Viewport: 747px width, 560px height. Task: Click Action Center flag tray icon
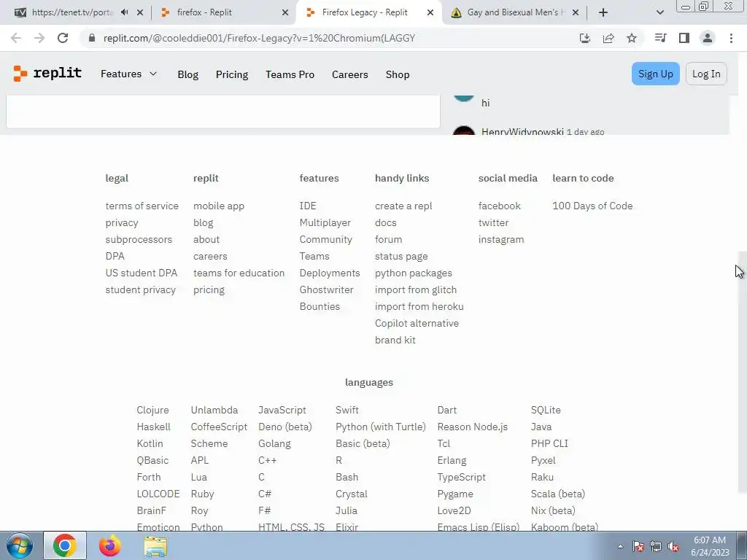638,547
